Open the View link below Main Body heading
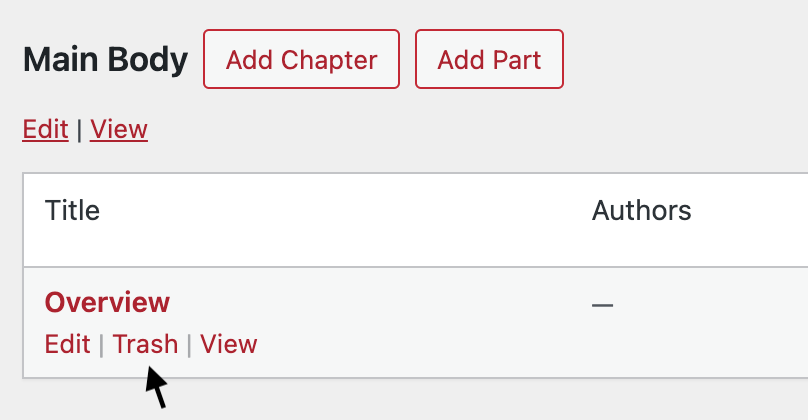This screenshot has width=808, height=420. pyautogui.click(x=119, y=129)
